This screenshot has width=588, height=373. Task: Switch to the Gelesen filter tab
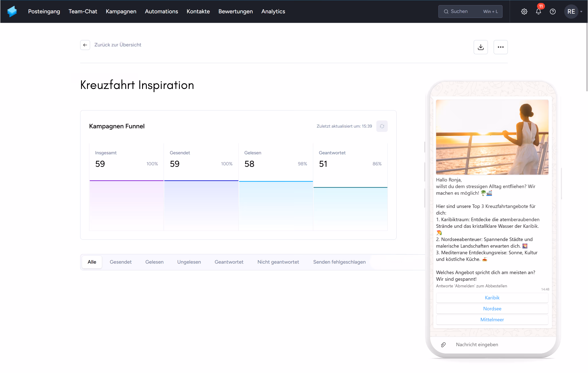[154, 262]
